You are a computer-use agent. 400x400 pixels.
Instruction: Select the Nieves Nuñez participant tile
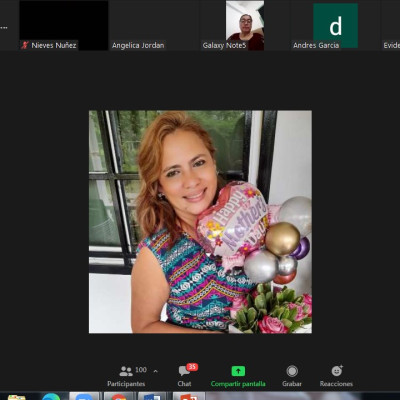click(64, 25)
